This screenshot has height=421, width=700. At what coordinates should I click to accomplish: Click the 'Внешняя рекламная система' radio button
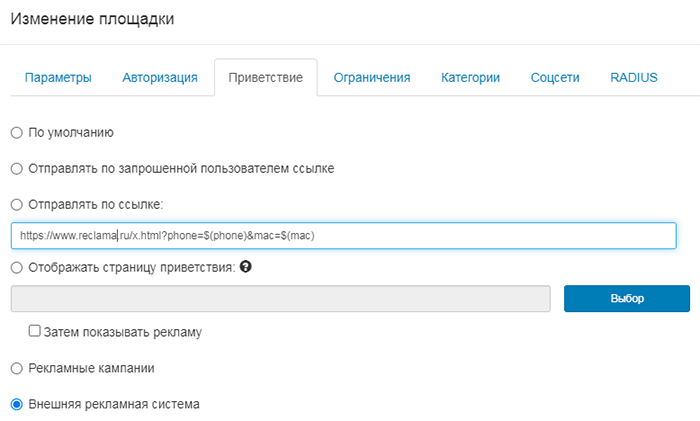click(x=15, y=405)
